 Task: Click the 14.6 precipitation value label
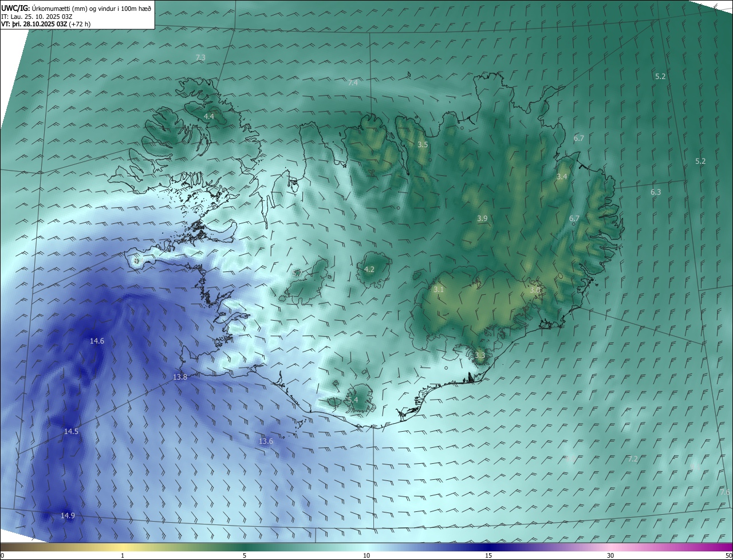pyautogui.click(x=97, y=341)
